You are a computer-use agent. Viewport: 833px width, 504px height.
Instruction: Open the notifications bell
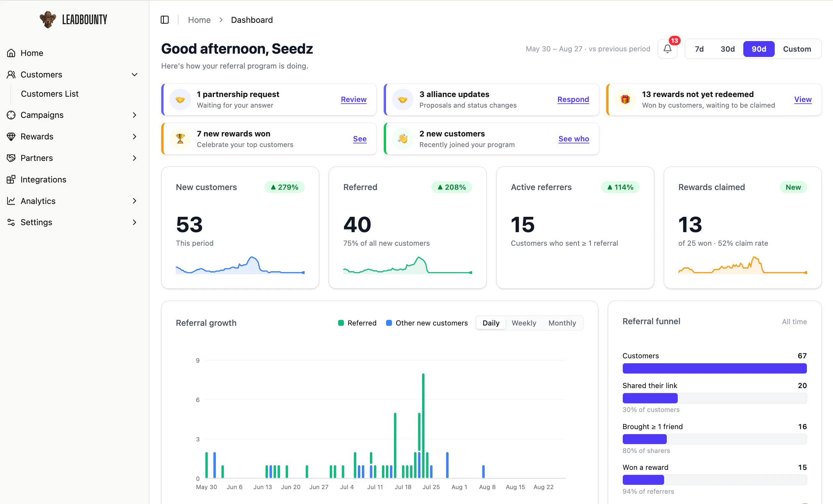tap(667, 49)
